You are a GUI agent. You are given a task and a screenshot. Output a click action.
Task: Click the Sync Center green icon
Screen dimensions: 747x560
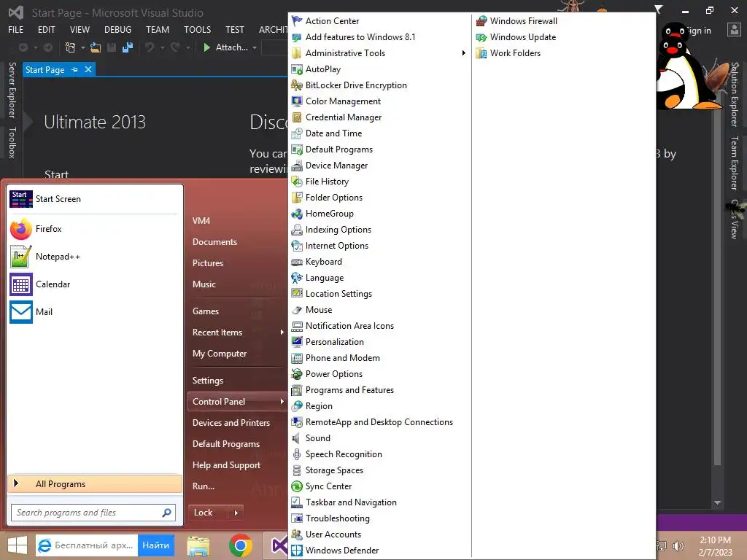click(297, 486)
